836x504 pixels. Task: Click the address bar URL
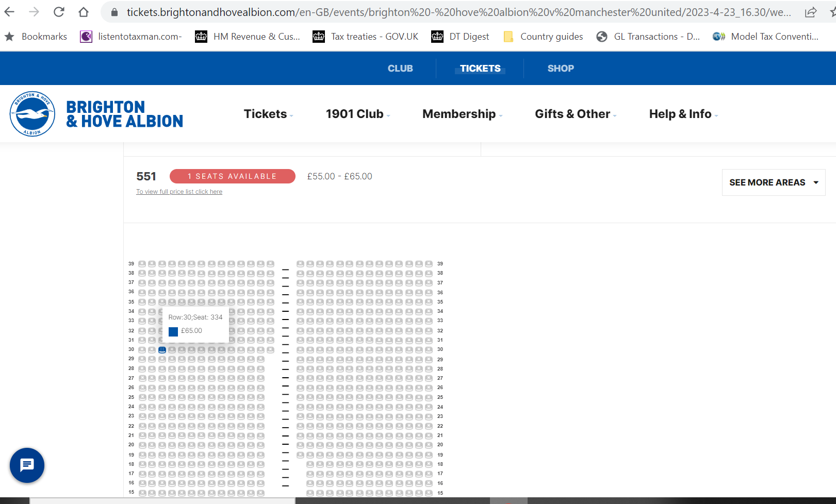[458, 12]
